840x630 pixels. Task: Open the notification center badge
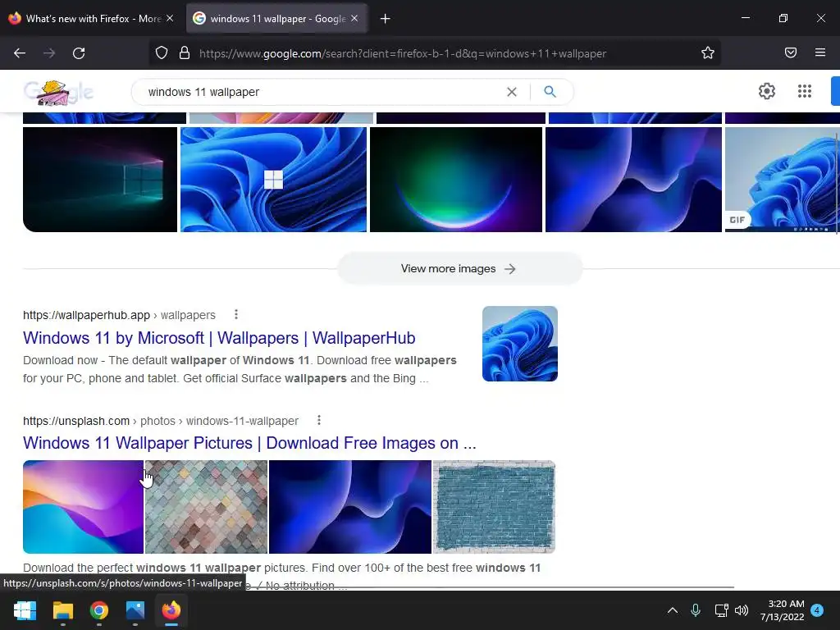pyautogui.click(x=817, y=610)
